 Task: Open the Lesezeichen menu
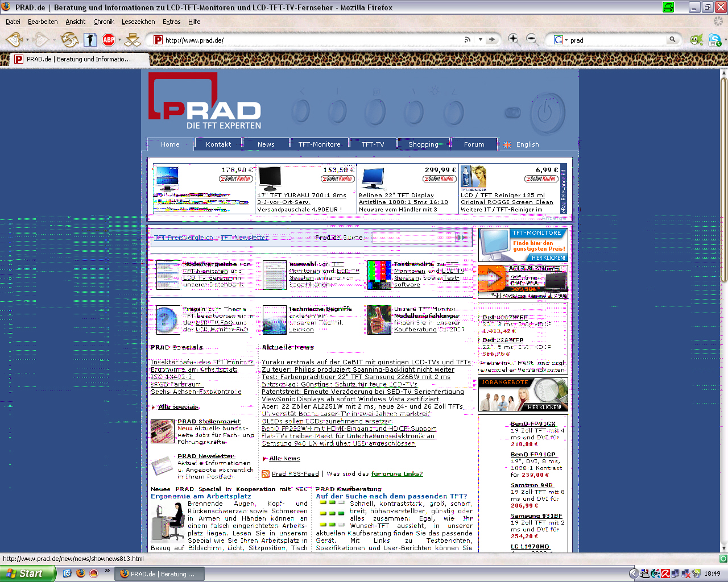pyautogui.click(x=138, y=22)
